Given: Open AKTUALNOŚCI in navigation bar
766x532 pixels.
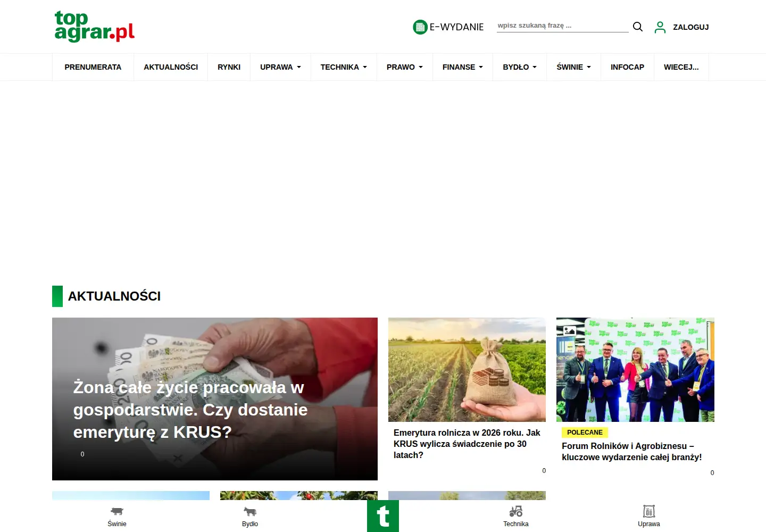Looking at the screenshot, I should click(171, 67).
